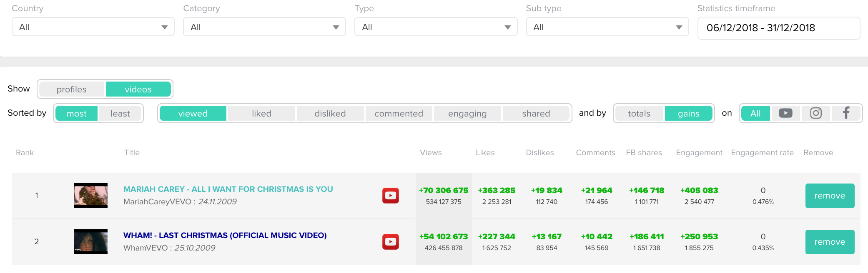Click the Engagement column header
Viewport: 868px width, 273px height.
[699, 153]
